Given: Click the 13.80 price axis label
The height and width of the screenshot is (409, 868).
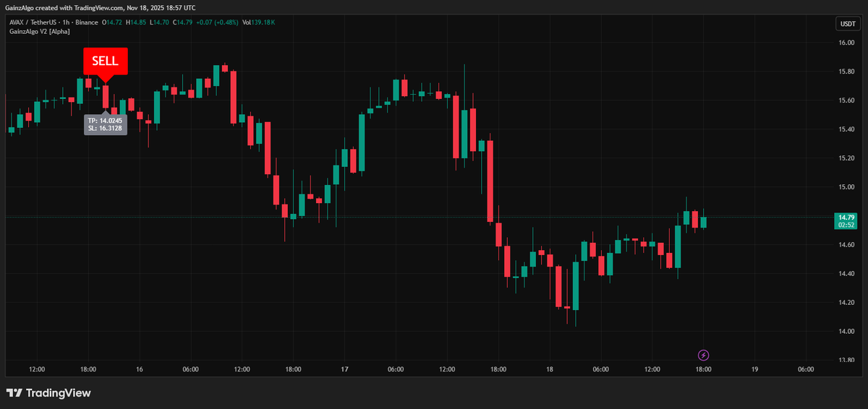Looking at the screenshot, I should (847, 360).
